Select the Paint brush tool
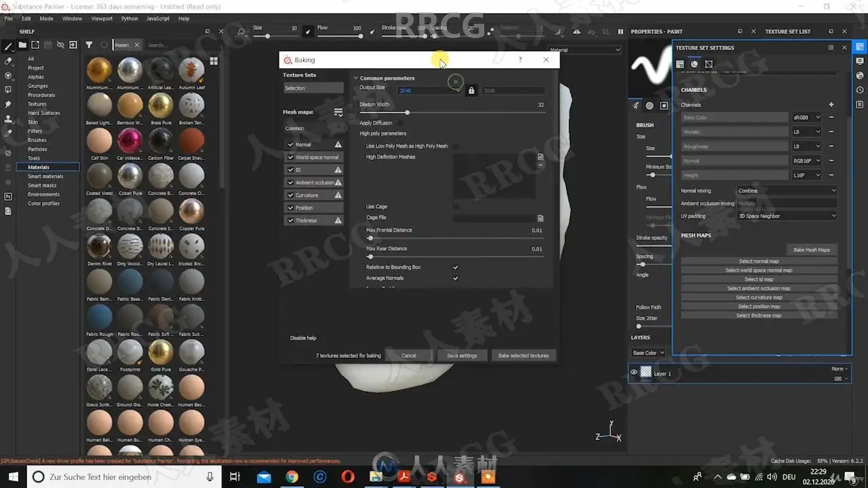The height and width of the screenshot is (488, 868). (x=8, y=47)
